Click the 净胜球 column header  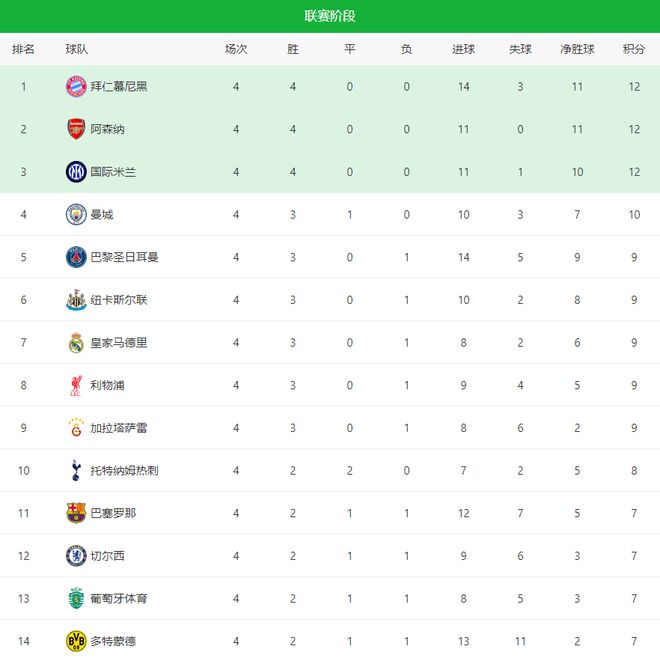click(577, 49)
